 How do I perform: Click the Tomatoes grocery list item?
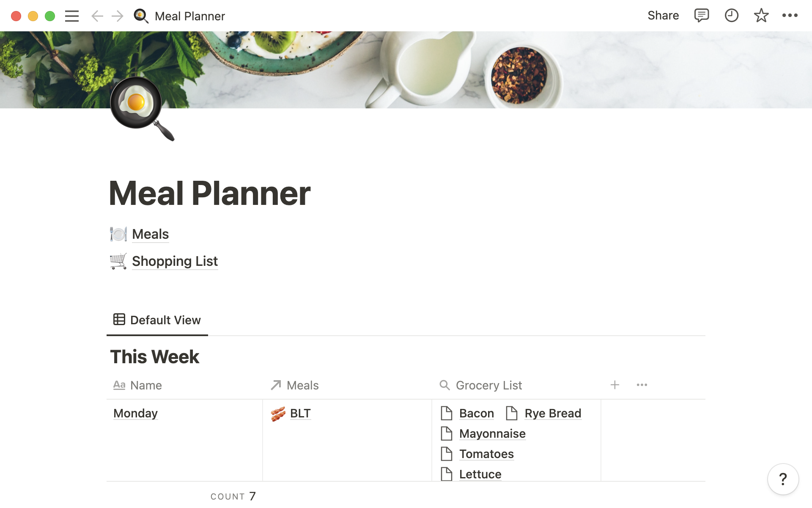(x=486, y=453)
